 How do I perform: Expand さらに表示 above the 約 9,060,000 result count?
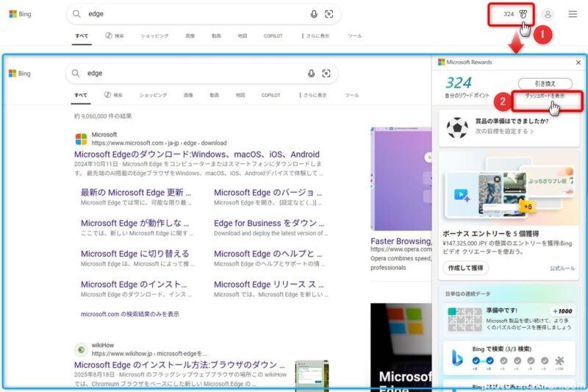313,96
